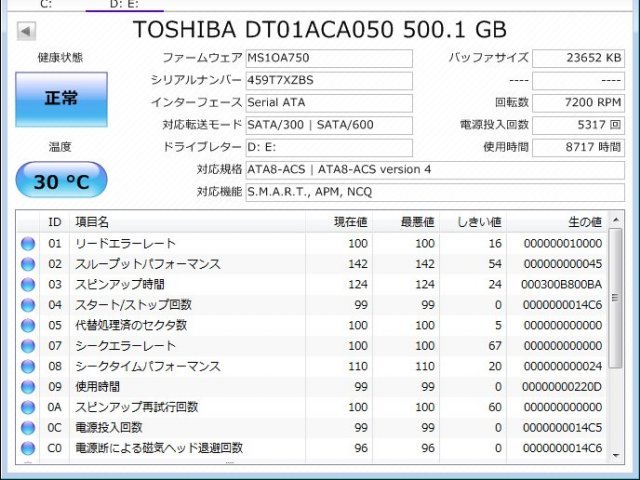Screen dimensions: 640x480
Task: Select the C: drive tab
Action: [x=46, y=4]
